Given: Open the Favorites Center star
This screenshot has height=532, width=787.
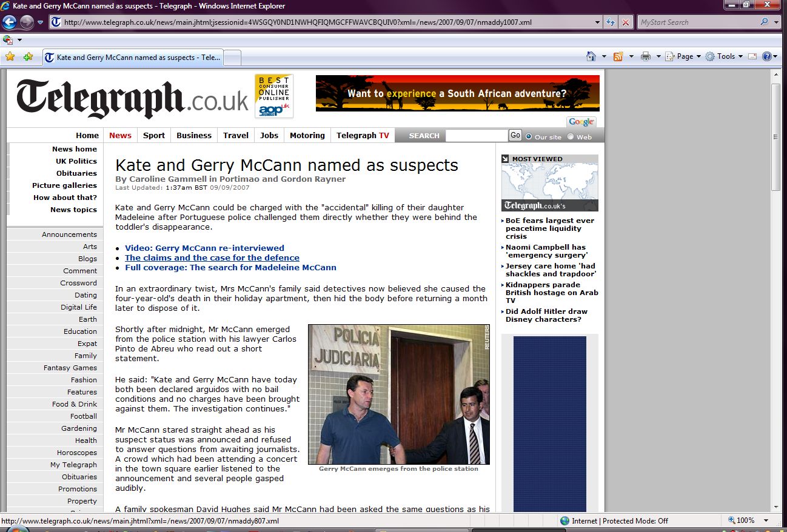Looking at the screenshot, I should click(10, 57).
